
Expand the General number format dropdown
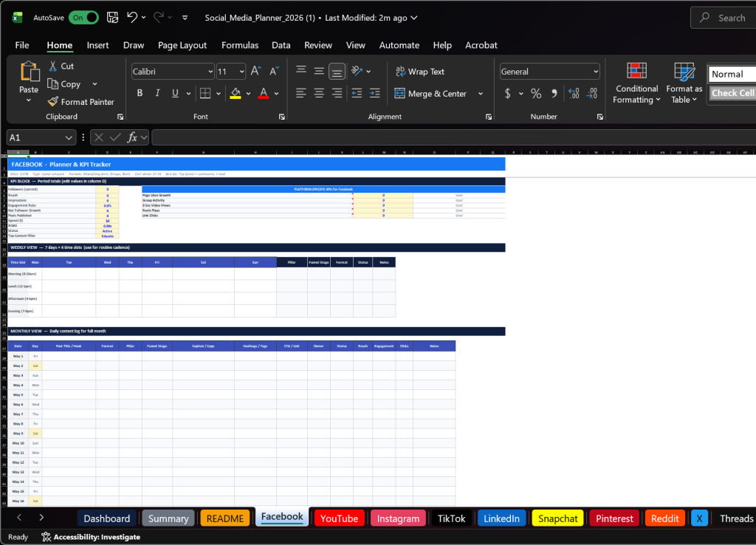595,72
